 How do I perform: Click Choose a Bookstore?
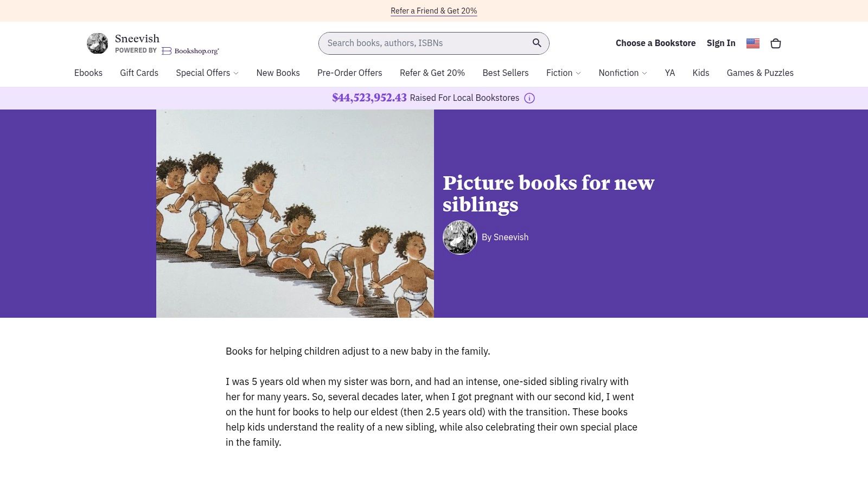pyautogui.click(x=655, y=43)
